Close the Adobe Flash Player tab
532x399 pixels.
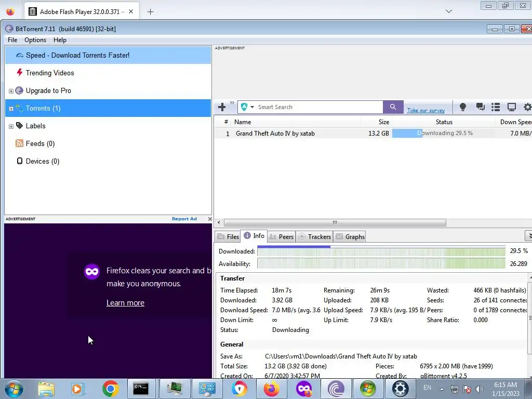[x=131, y=11]
